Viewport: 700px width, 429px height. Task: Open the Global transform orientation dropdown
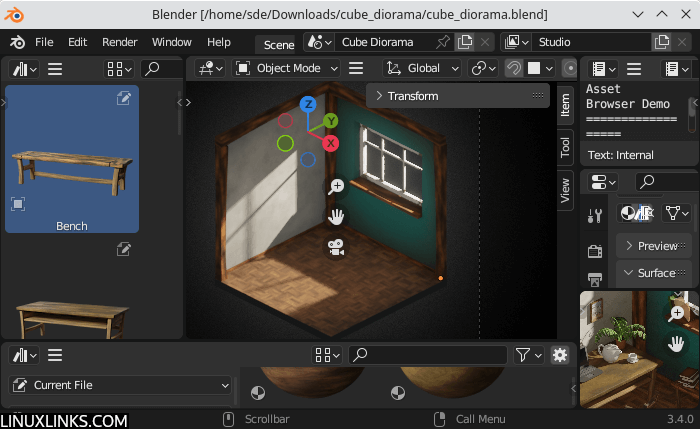(422, 68)
